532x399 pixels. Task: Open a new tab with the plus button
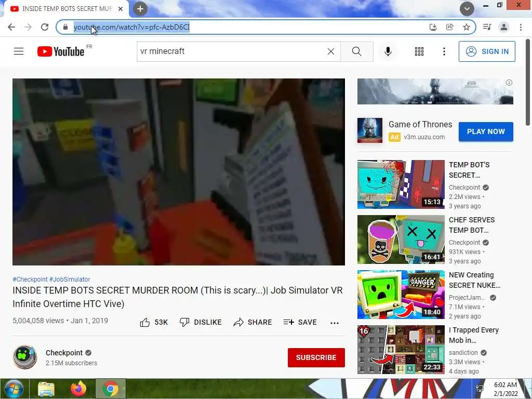pyautogui.click(x=140, y=9)
